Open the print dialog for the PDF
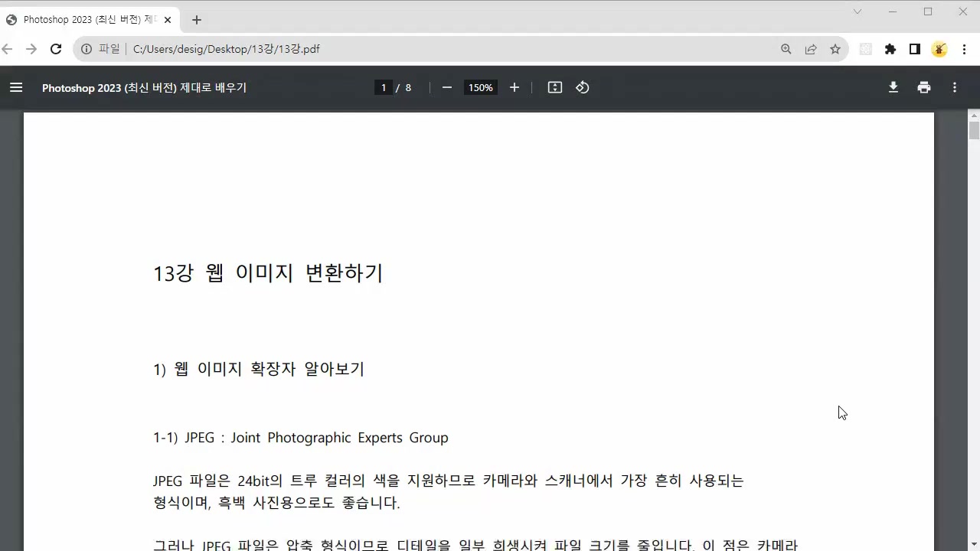The image size is (980, 551). coord(924,87)
